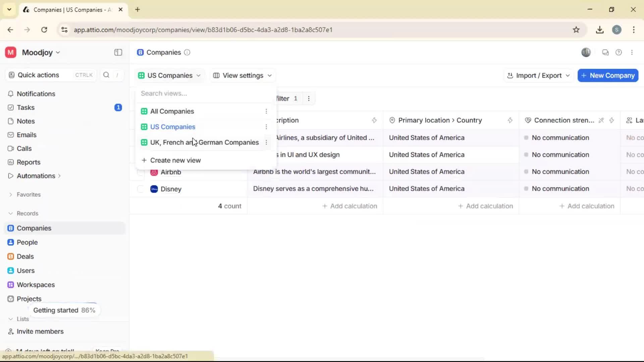Open Calls in sidebar

[24, 148]
